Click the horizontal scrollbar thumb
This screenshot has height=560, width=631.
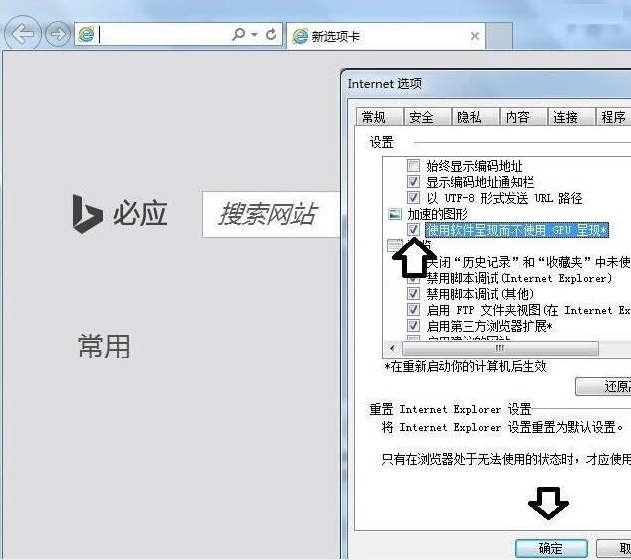[500, 348]
